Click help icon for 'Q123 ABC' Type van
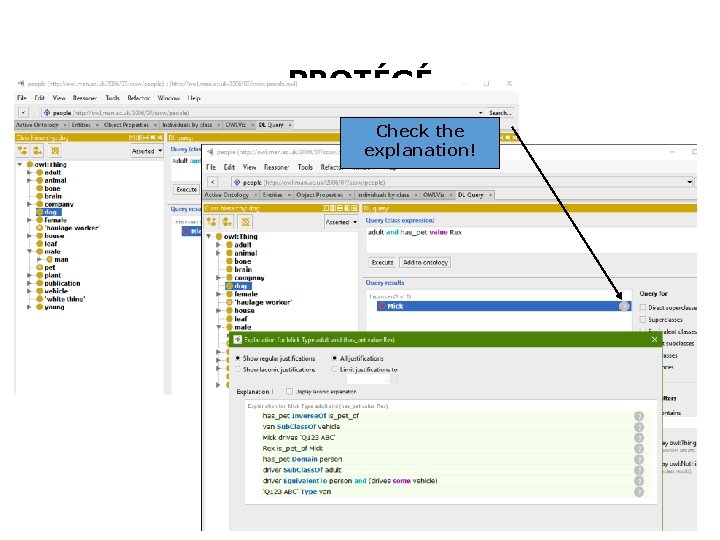Image resolution: width=720 pixels, height=540 pixels. point(639,492)
